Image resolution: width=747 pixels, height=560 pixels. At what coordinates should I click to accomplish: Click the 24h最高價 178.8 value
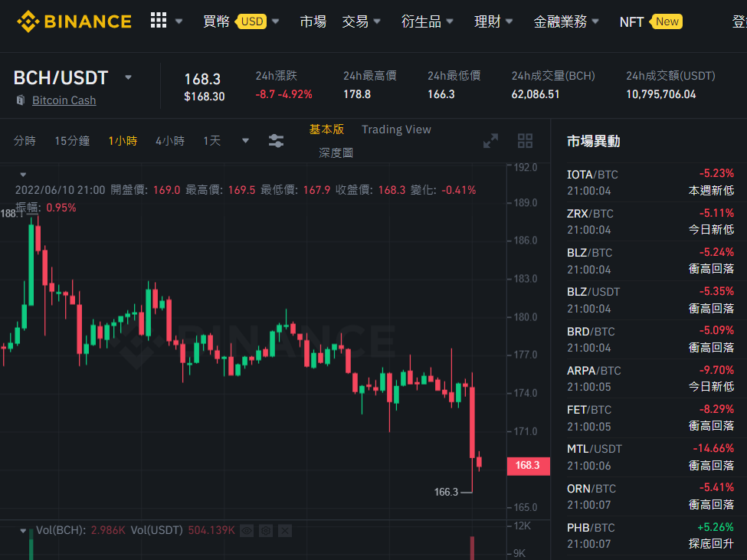pyautogui.click(x=357, y=94)
